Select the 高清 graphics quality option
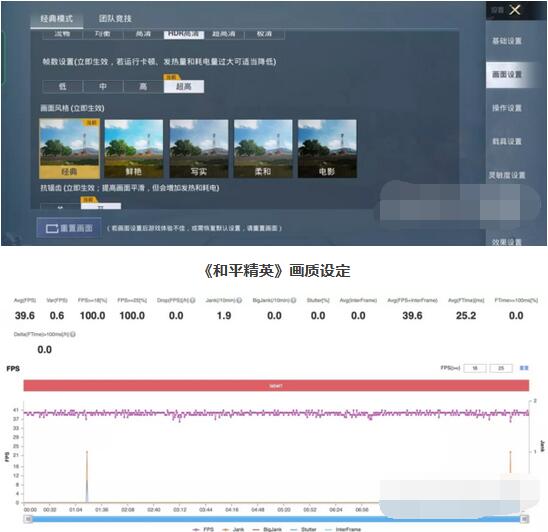Image resolution: width=548 pixels, height=532 pixels. [143, 34]
